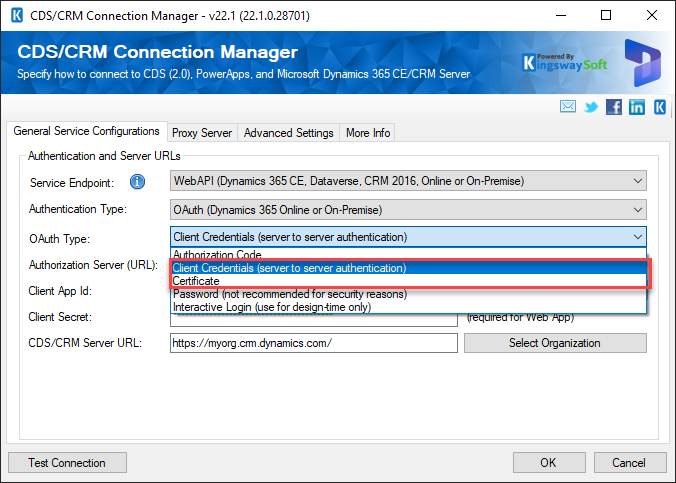Maximize the Connection Manager window
This screenshot has width=676, height=483.
[x=606, y=16]
